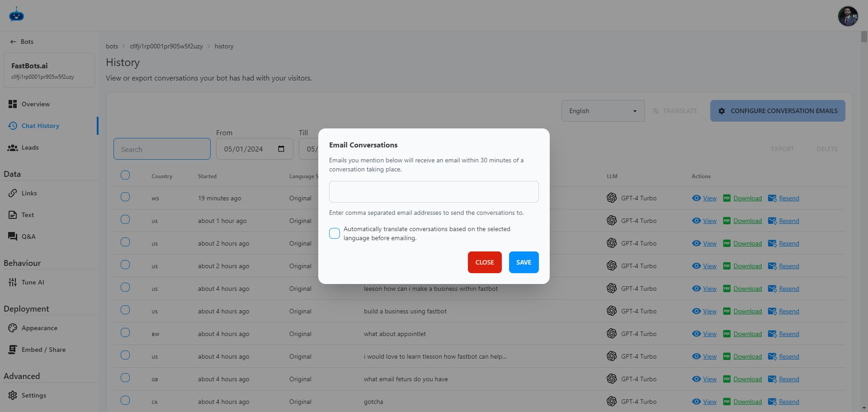Click the Tune AI sliders icon
This screenshot has height=412, width=868.
point(13,282)
